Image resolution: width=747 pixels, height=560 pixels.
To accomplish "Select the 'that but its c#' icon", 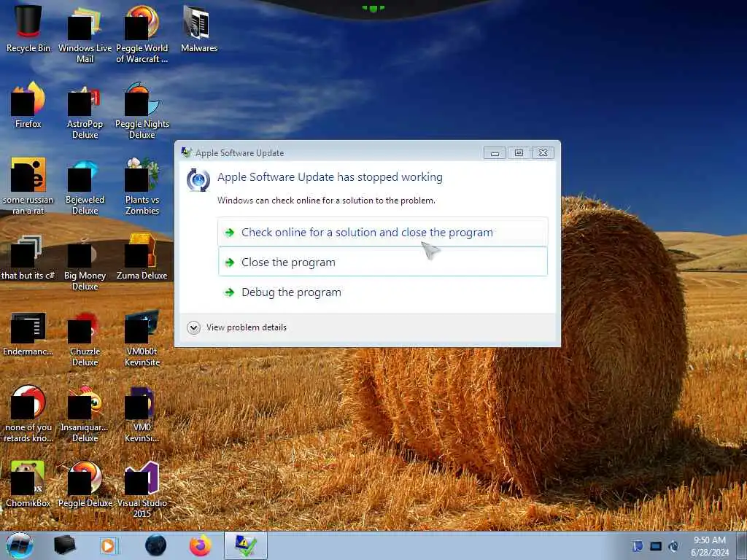I will point(28,256).
